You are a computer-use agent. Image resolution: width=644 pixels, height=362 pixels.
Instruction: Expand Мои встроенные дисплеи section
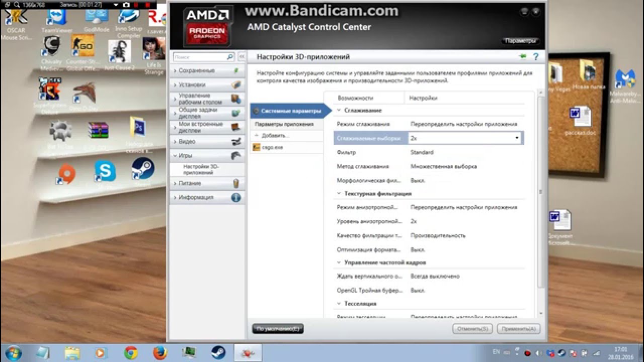[207, 127]
